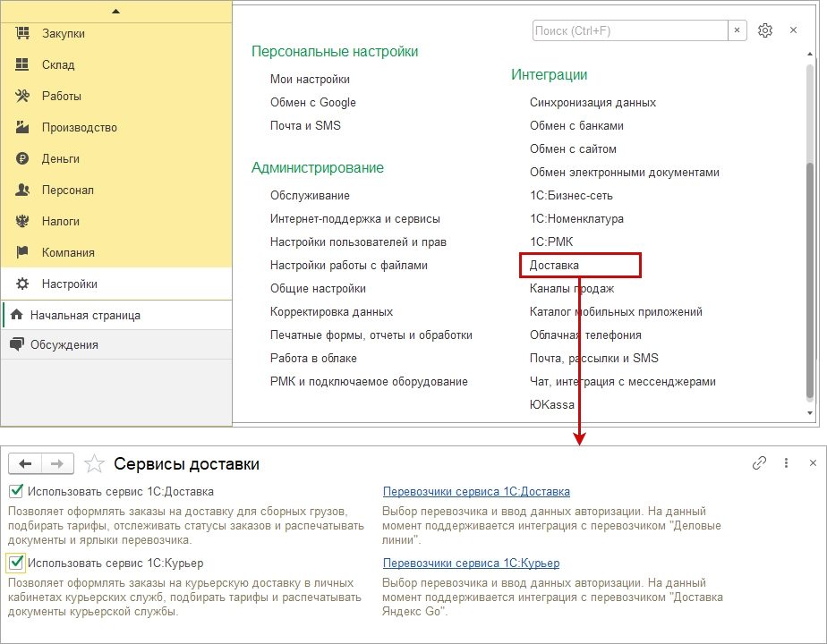The height and width of the screenshot is (644, 827).
Task: Click the Производство factory icon
Action: tap(22, 127)
